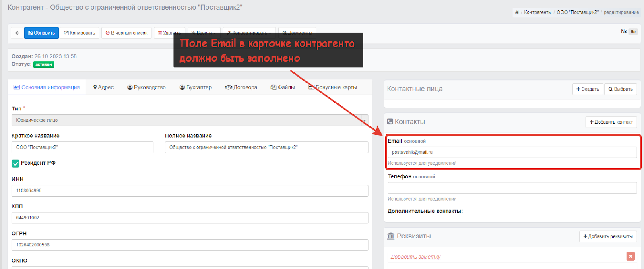
Task: Open the Бонусные карты tab
Action: click(333, 87)
